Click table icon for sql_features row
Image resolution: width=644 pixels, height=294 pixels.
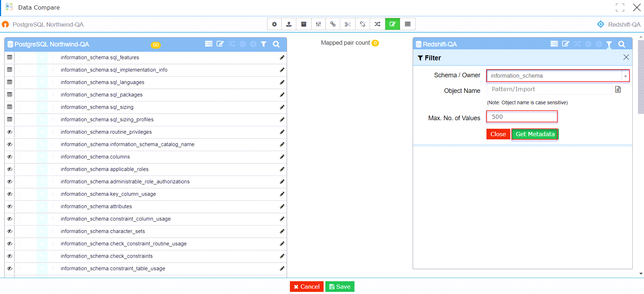click(10, 57)
